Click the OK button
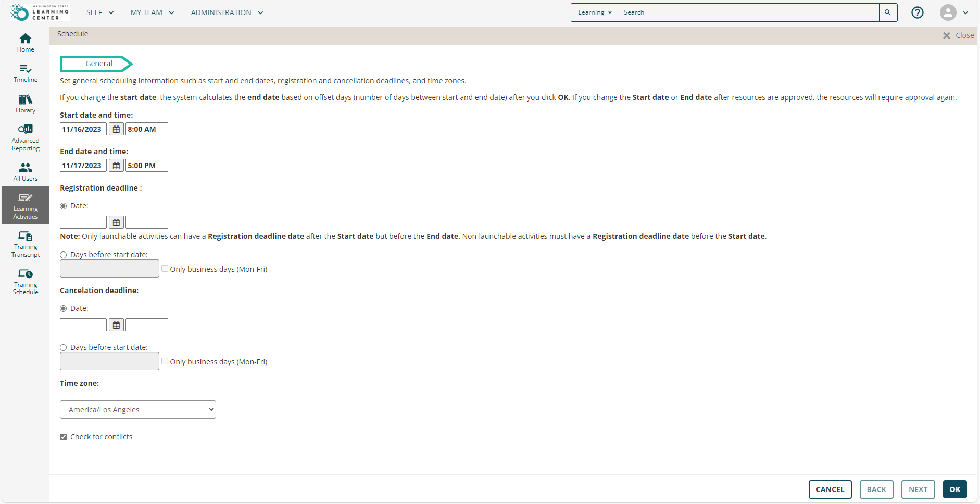Image resolution: width=980 pixels, height=504 pixels. click(955, 489)
